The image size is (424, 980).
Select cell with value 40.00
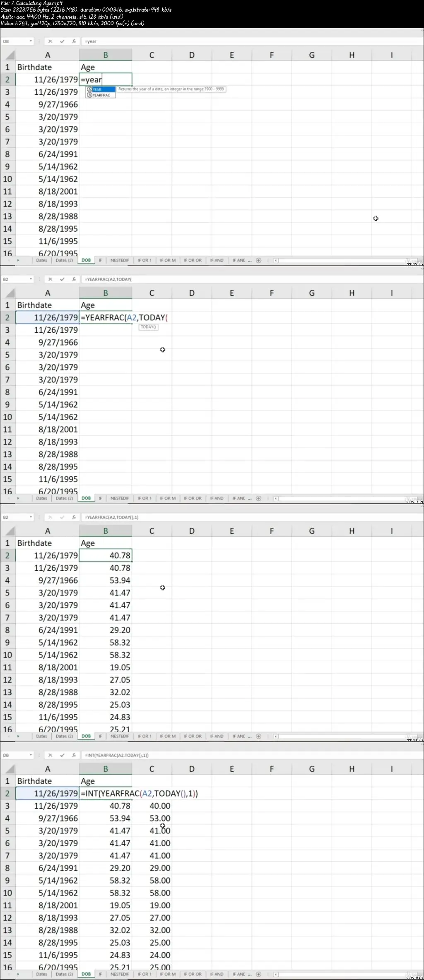tap(152, 806)
